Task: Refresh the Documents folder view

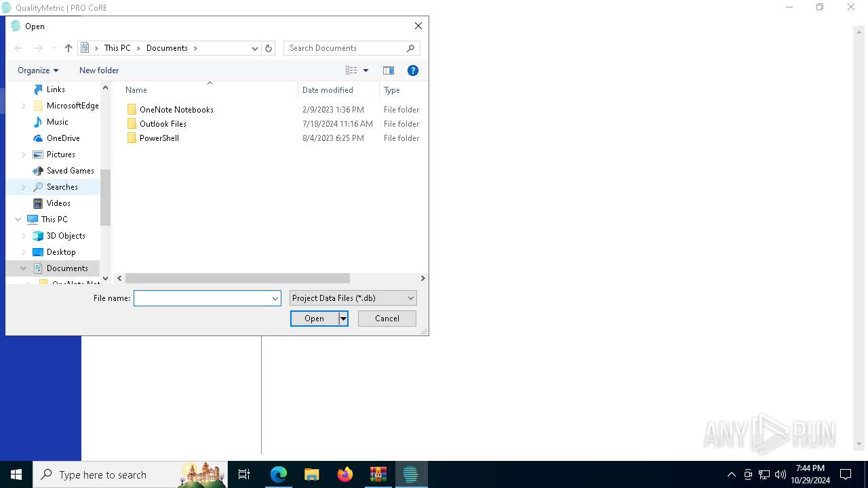Action: point(269,48)
